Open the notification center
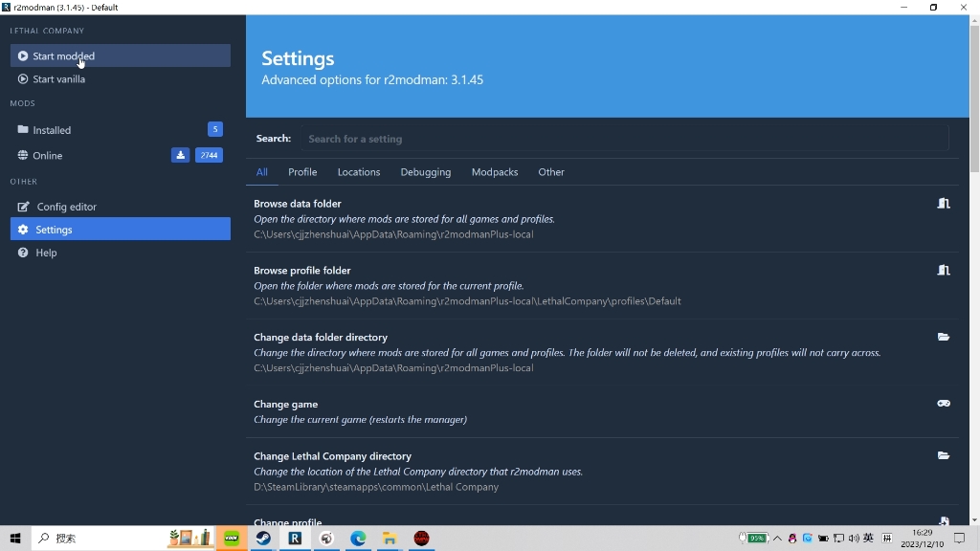980x551 pixels. pyautogui.click(x=959, y=538)
